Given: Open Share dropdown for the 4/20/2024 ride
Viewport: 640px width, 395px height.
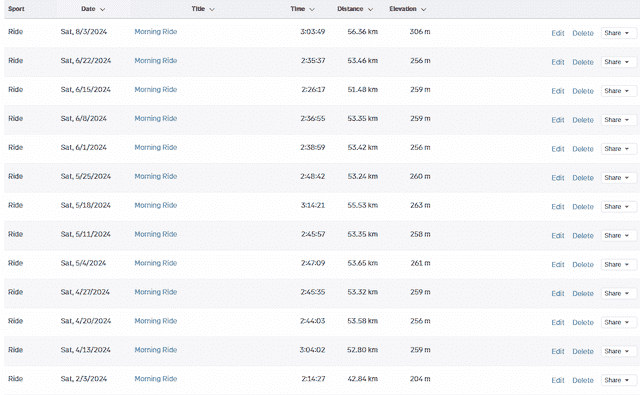Looking at the screenshot, I should click(x=618, y=322).
